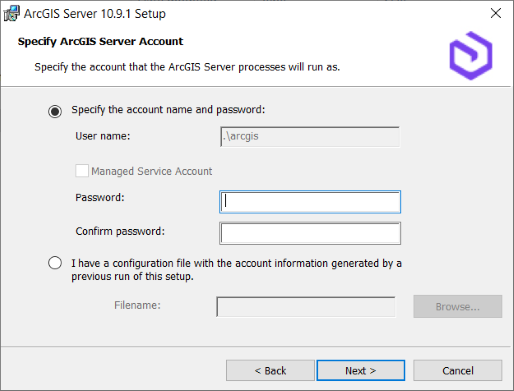Screen dimensions: 514x391
Task: Open the Browse... file picker
Action: tap(458, 306)
